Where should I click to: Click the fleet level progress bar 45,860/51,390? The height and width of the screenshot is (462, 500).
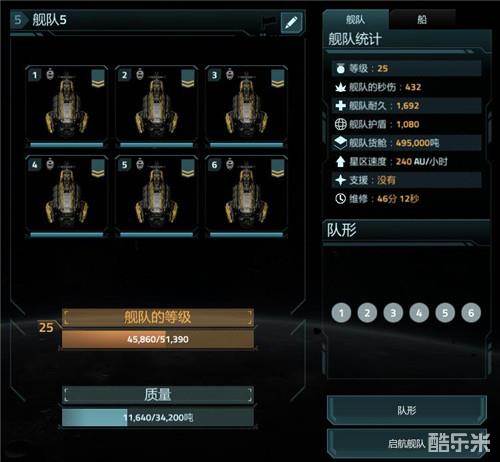point(158,339)
